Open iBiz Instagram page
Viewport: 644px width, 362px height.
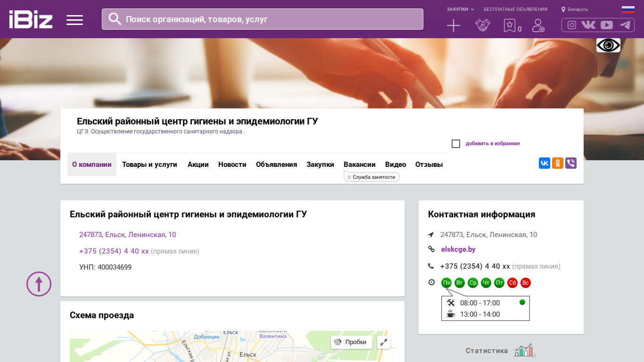pos(572,25)
